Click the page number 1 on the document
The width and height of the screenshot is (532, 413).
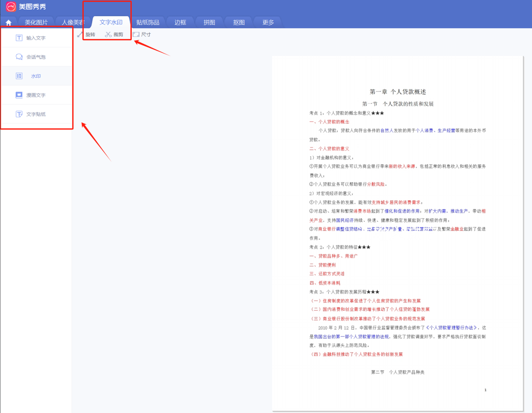click(x=485, y=390)
